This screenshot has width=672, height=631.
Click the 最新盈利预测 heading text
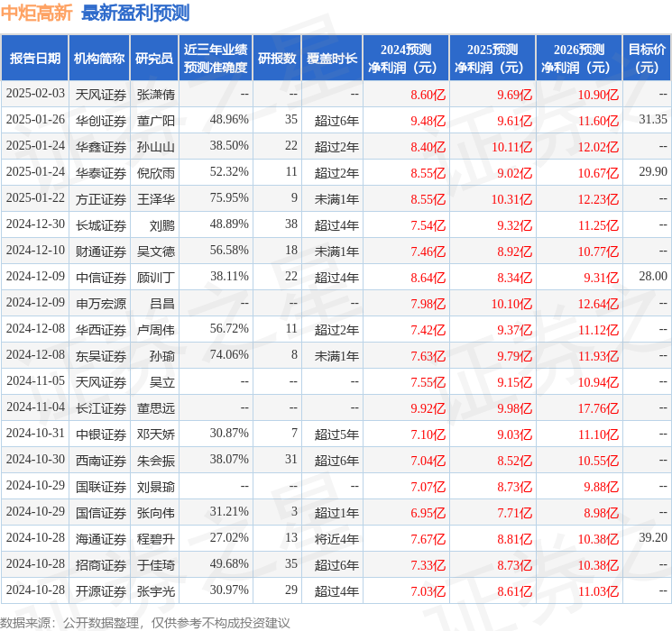click(x=135, y=13)
